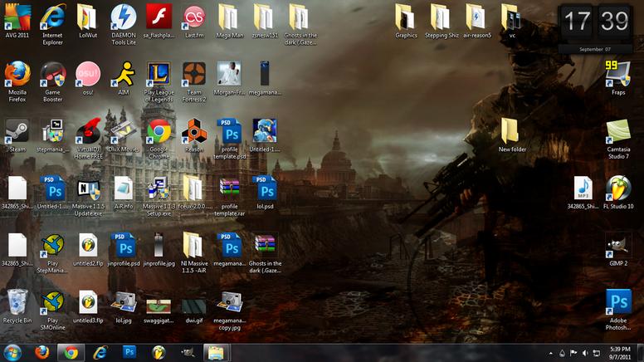Open Ghosts in the dark rar archive

[265, 252]
